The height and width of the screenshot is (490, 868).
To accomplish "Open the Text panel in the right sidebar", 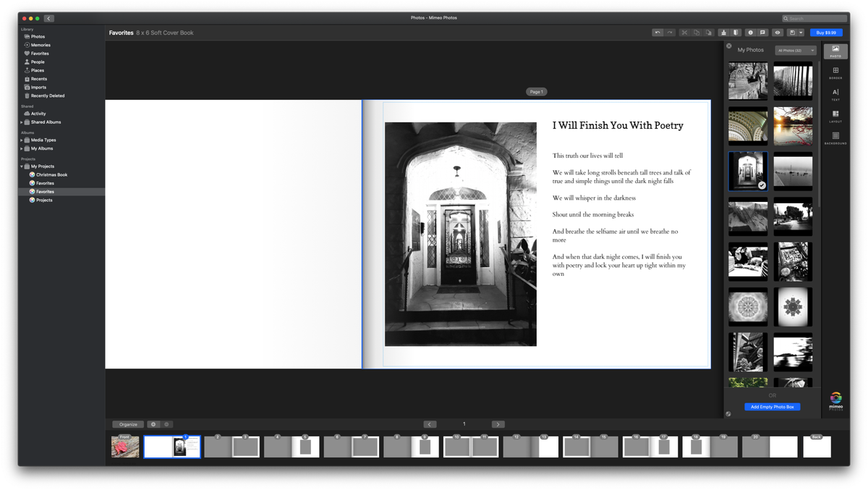I will (835, 93).
